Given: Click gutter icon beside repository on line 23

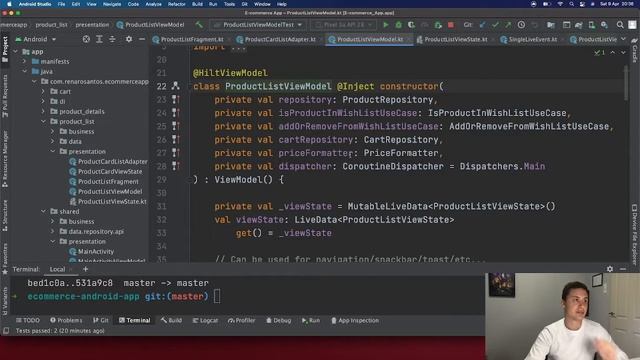Looking at the screenshot, I should point(176,99).
